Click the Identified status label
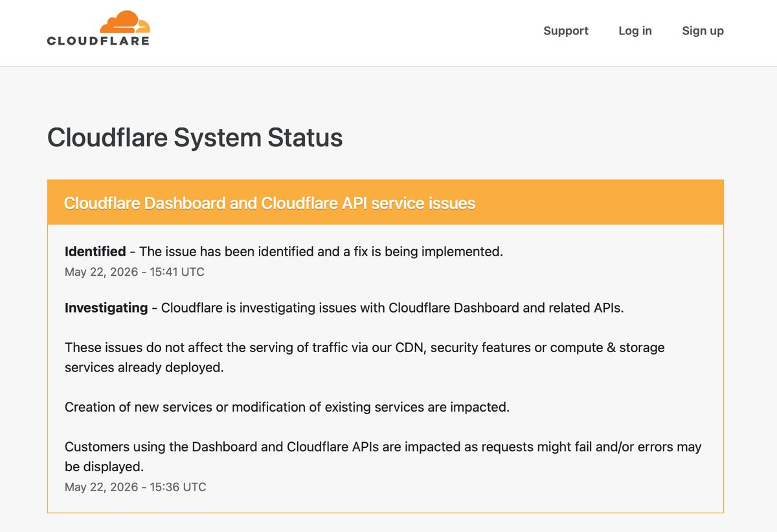The image size is (777, 532). [x=95, y=252]
